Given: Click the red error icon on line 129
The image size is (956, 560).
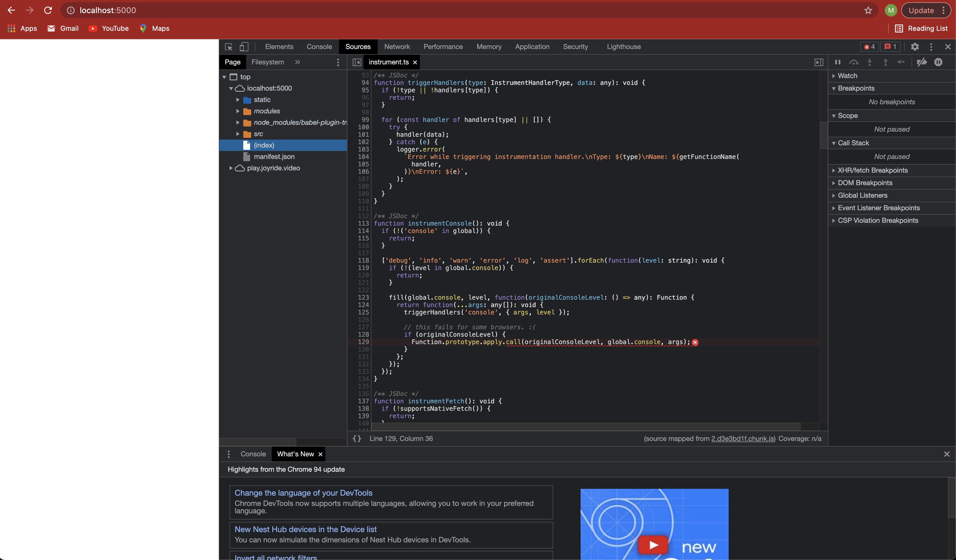Looking at the screenshot, I should coord(695,343).
